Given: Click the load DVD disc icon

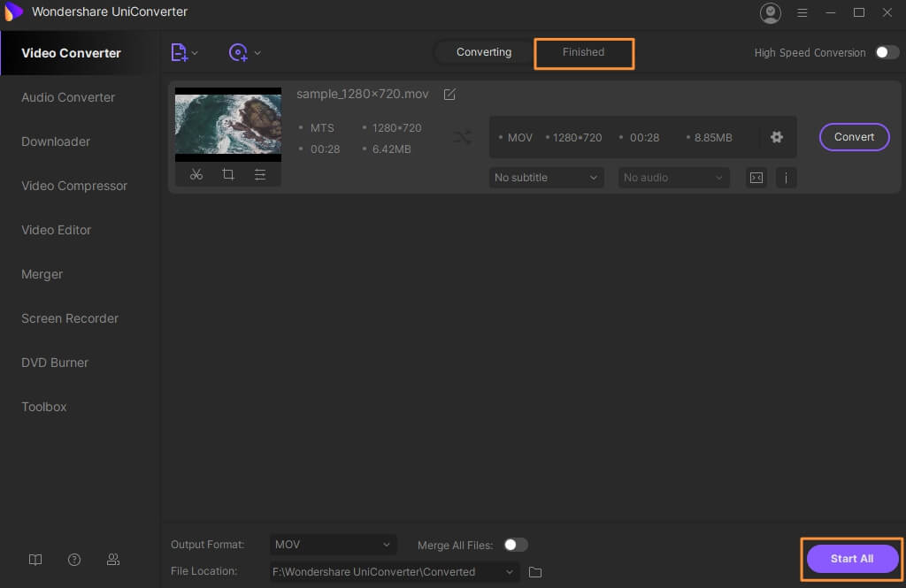Looking at the screenshot, I should (239, 53).
